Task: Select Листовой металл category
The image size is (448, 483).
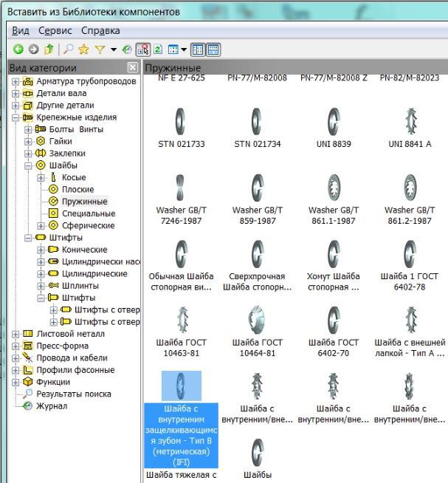Action: pyautogui.click(x=71, y=334)
